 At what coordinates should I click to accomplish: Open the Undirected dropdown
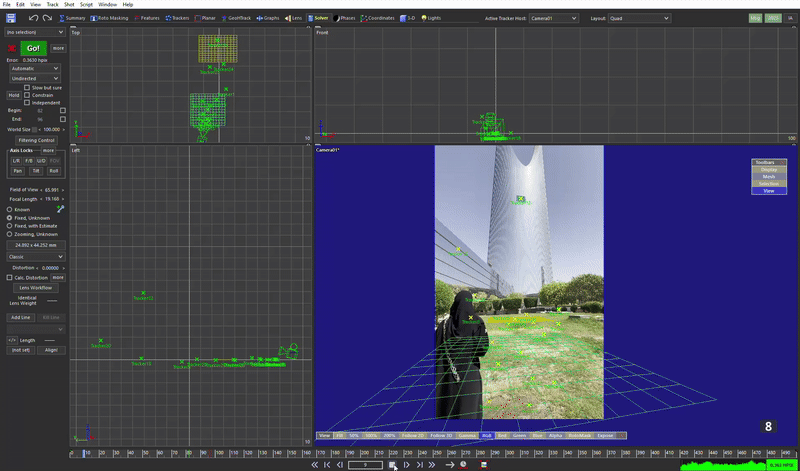coord(35,79)
